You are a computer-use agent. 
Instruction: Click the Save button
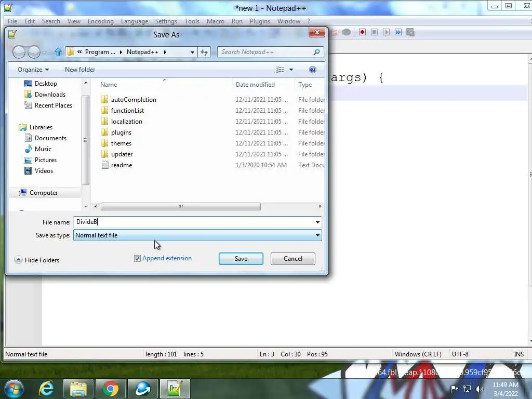(241, 259)
